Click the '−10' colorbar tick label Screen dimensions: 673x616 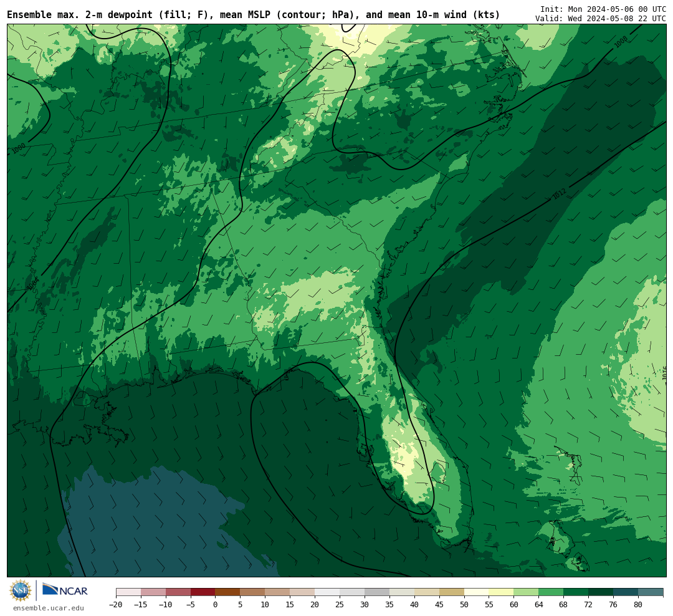click(166, 605)
